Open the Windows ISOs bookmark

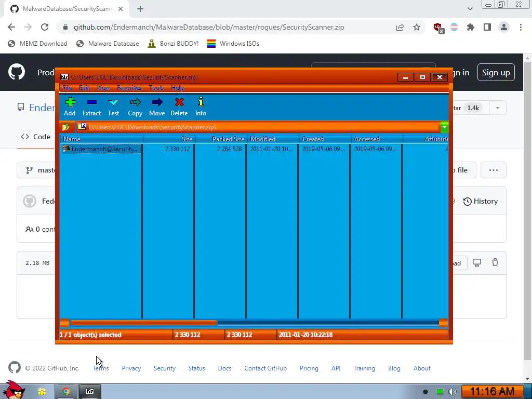pos(233,44)
